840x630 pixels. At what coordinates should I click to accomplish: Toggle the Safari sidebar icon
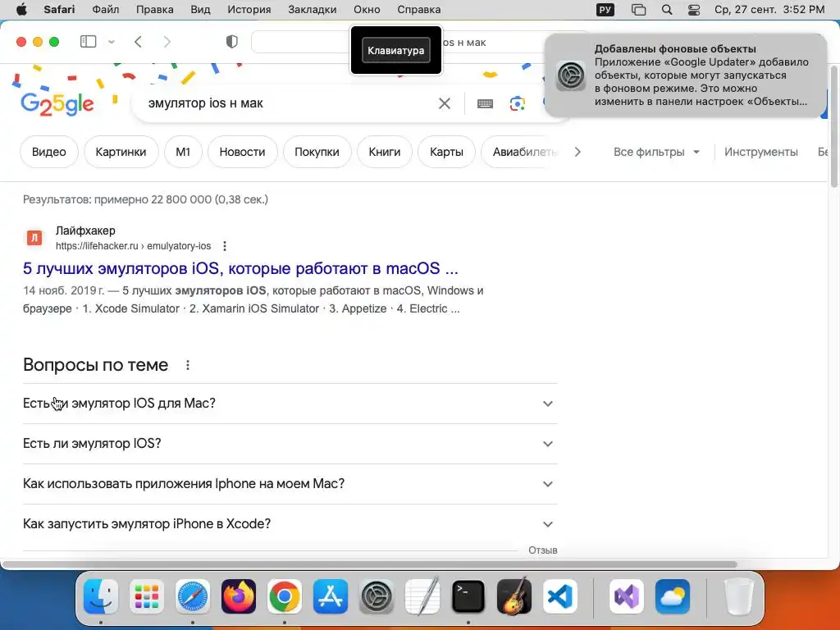pyautogui.click(x=88, y=41)
